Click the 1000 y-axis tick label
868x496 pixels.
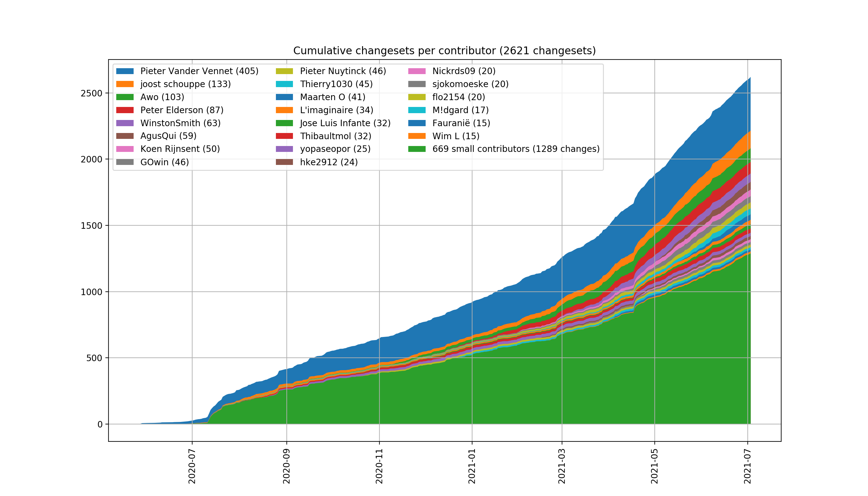pyautogui.click(x=91, y=292)
